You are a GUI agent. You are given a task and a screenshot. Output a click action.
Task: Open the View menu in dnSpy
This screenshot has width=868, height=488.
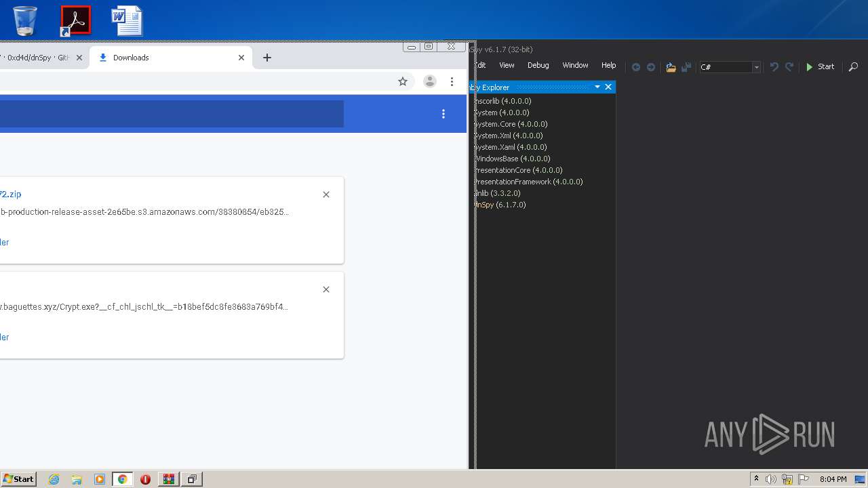click(x=507, y=66)
